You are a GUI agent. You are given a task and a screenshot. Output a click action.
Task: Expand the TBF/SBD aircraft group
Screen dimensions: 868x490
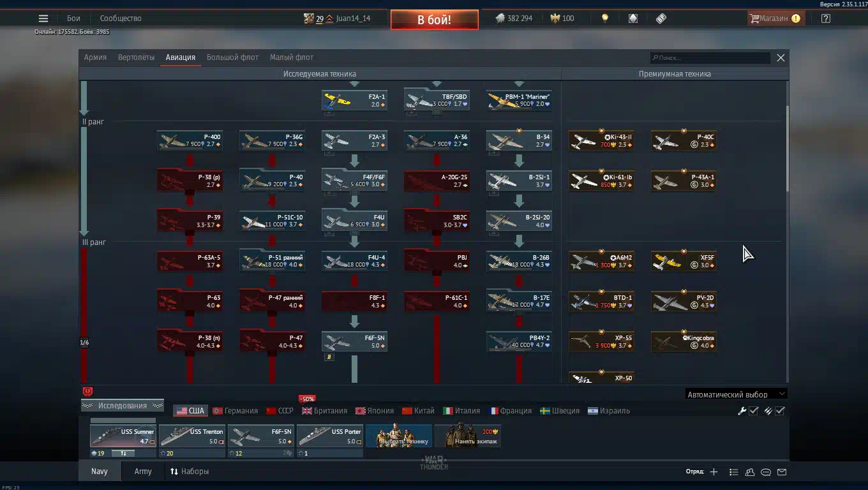[x=437, y=100]
